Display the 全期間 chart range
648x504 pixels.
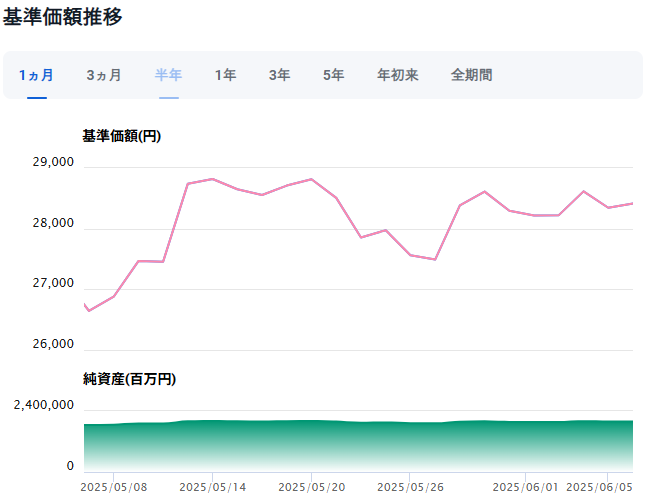tap(472, 75)
